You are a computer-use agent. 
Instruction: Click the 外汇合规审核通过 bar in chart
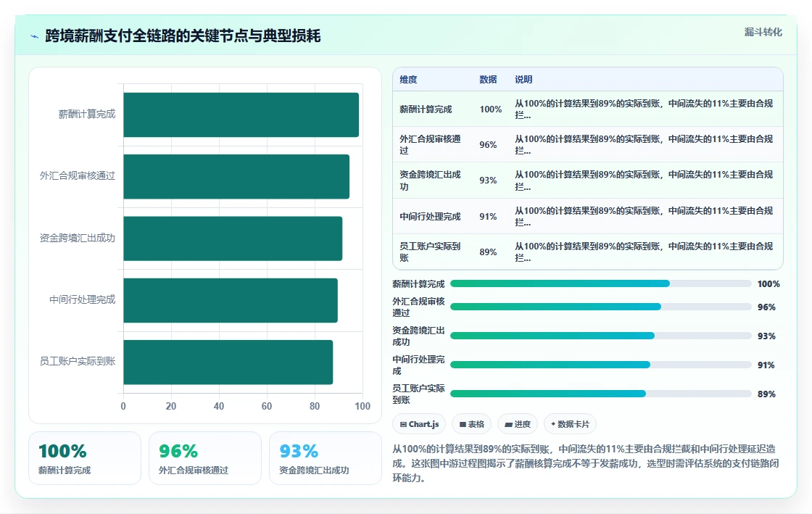tap(236, 176)
